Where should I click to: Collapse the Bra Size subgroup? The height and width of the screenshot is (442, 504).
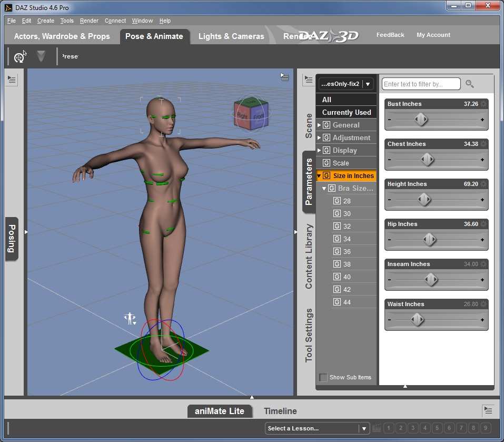click(324, 189)
